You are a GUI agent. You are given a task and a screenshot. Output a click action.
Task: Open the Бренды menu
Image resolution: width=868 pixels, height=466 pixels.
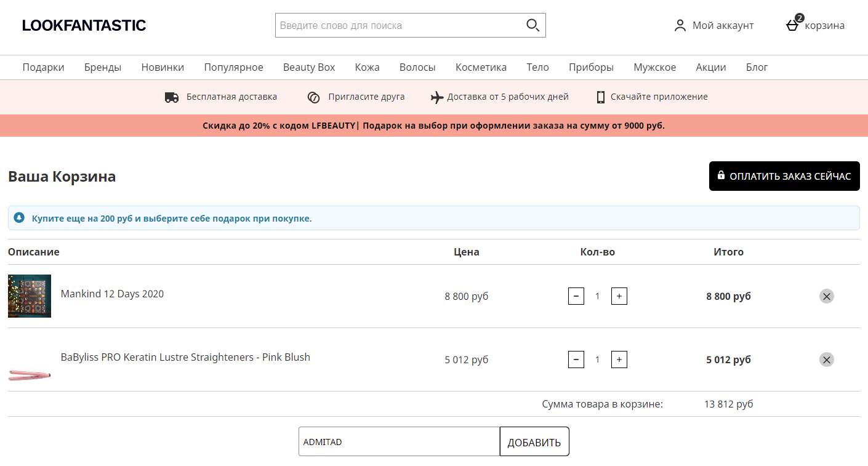point(103,67)
